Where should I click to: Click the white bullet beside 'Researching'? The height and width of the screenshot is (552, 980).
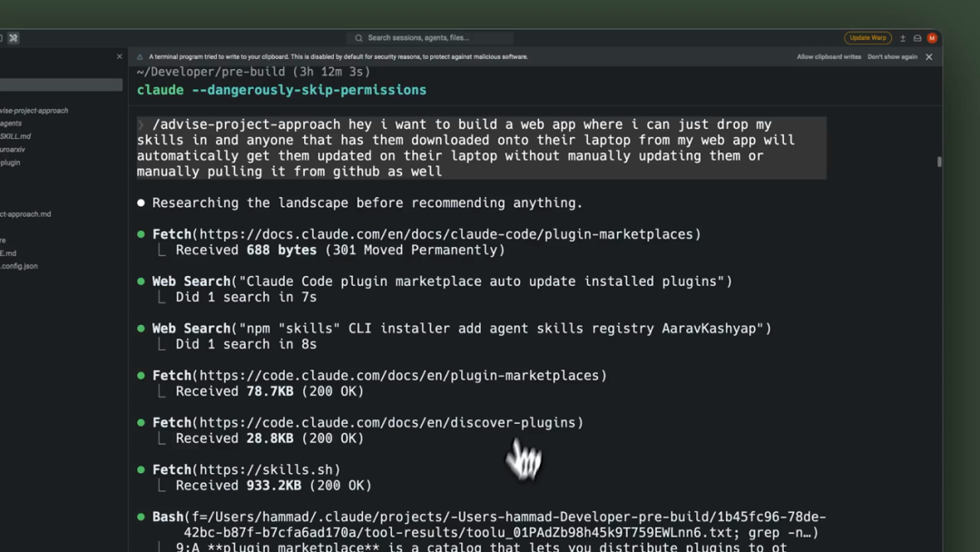click(x=141, y=202)
